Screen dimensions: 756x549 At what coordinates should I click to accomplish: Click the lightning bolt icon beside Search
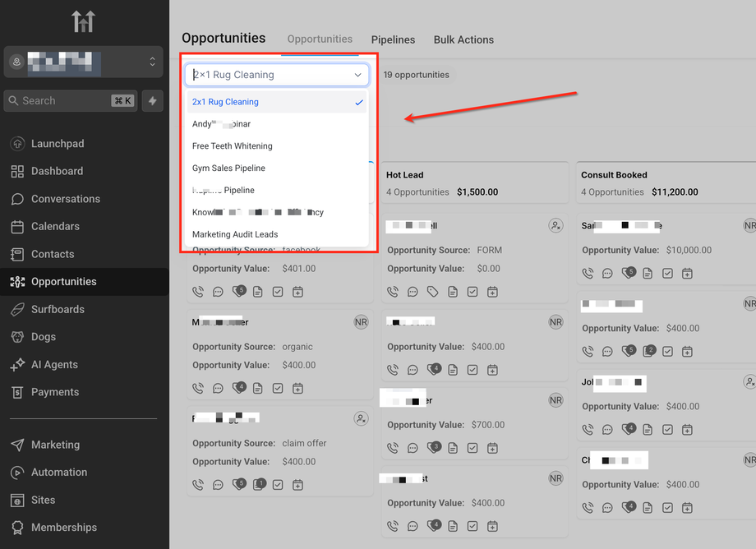pos(152,101)
